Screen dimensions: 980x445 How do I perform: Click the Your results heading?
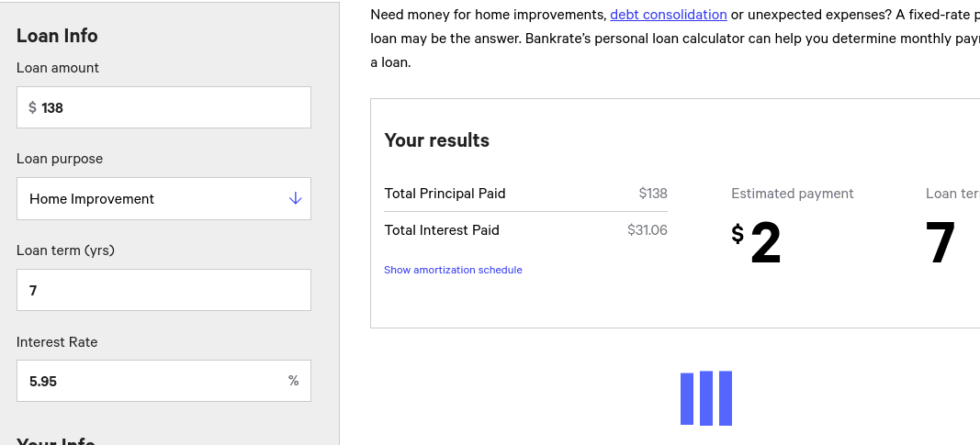[x=437, y=140]
